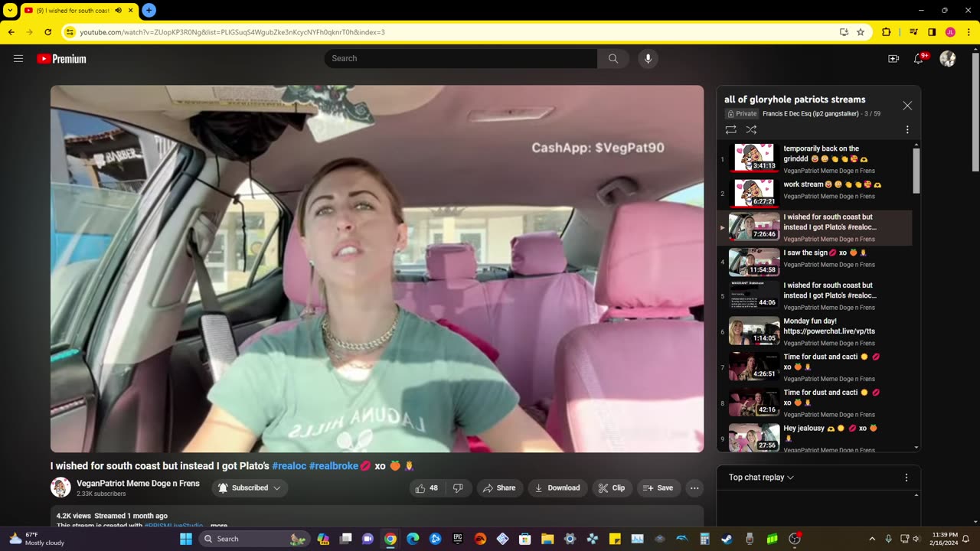
Task: Mute the tab via speaker icon
Action: point(119,11)
